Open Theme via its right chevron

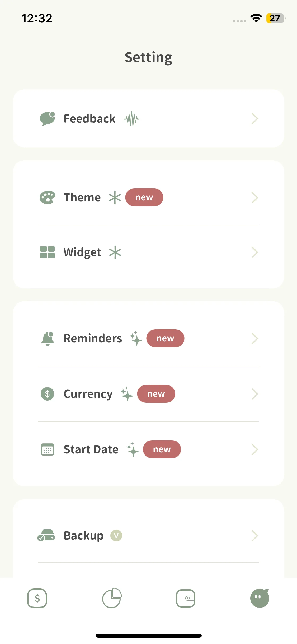(x=254, y=197)
